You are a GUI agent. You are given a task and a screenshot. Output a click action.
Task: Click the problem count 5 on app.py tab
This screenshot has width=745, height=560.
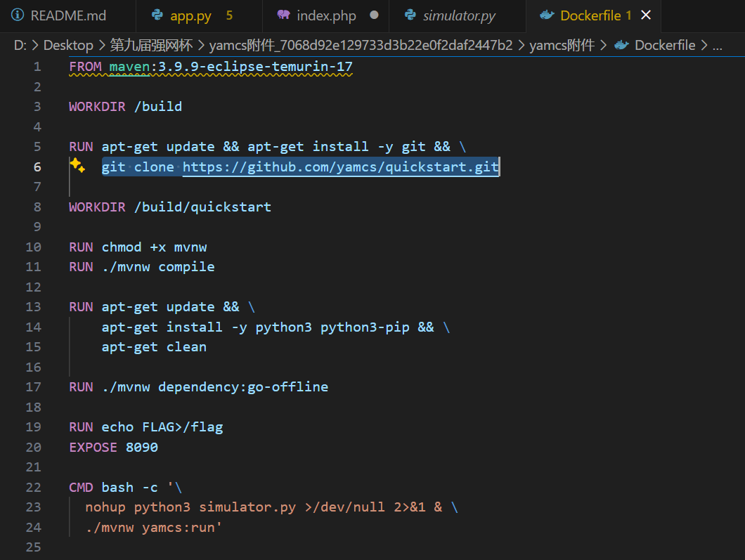pyautogui.click(x=229, y=15)
